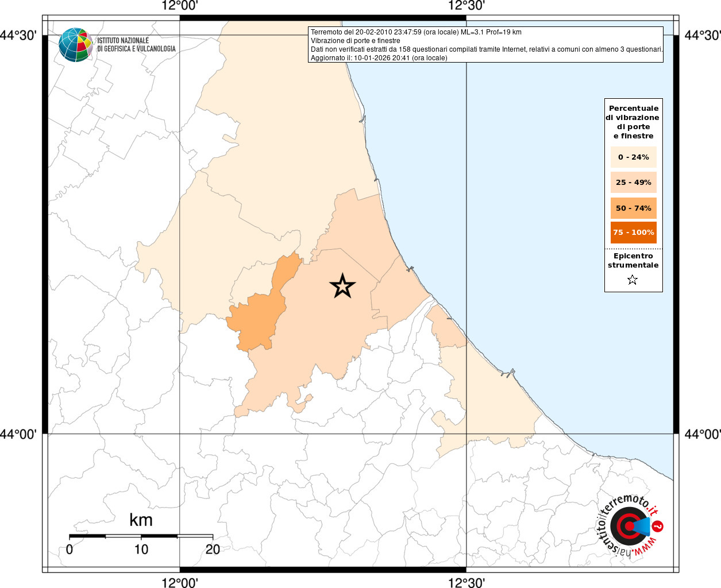Select the 50 - 74% legend swatch

pyautogui.click(x=634, y=208)
